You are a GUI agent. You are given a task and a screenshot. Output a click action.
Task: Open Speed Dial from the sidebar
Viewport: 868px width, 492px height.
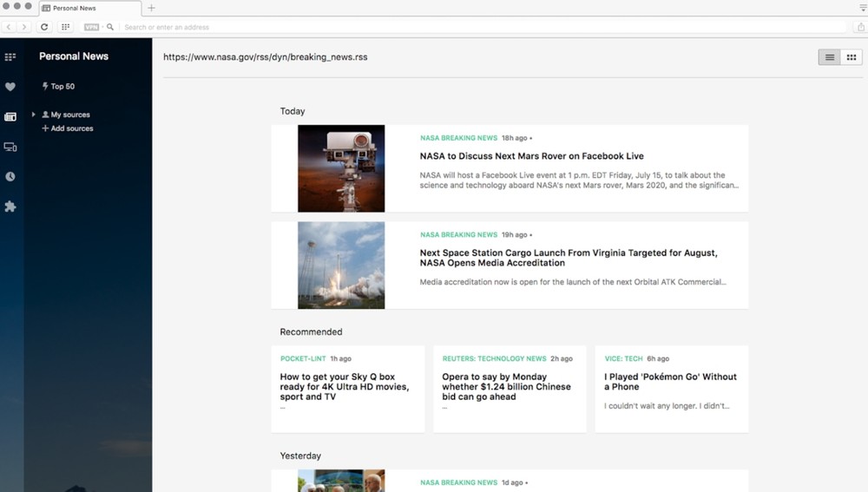(10, 57)
